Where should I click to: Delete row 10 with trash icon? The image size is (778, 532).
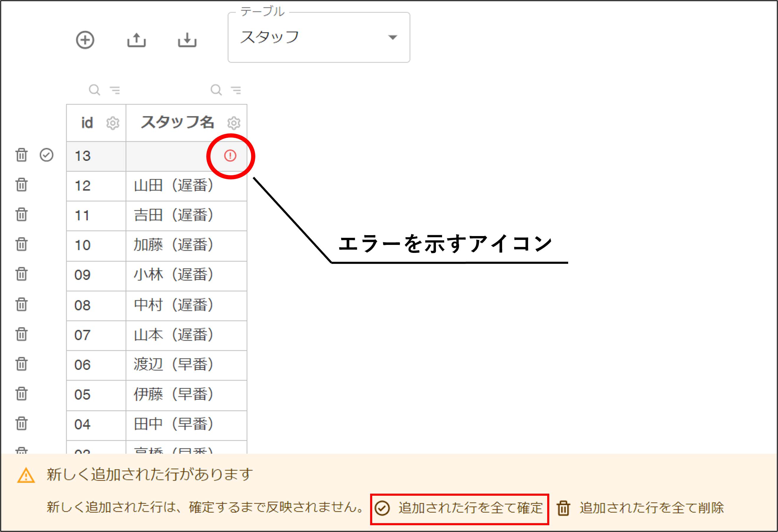pyautogui.click(x=22, y=244)
